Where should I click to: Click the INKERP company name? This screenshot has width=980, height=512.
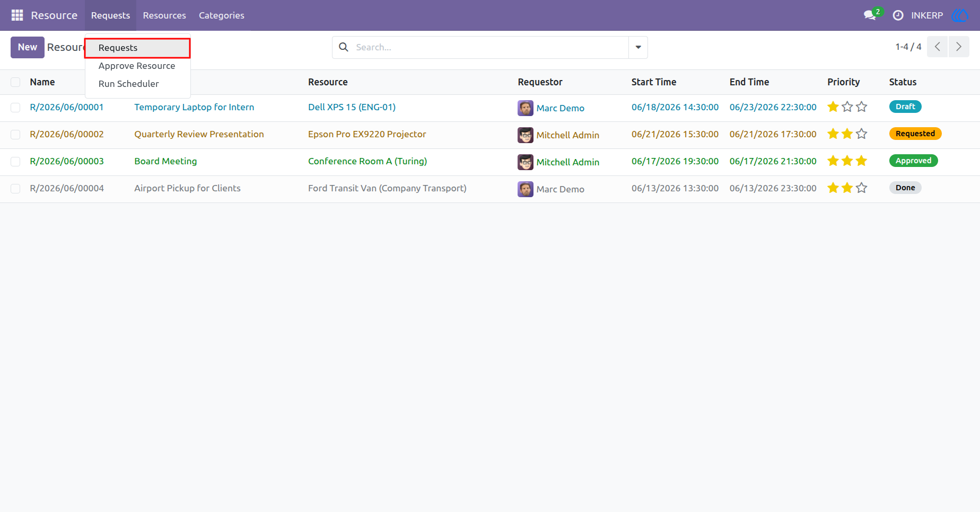coord(927,15)
